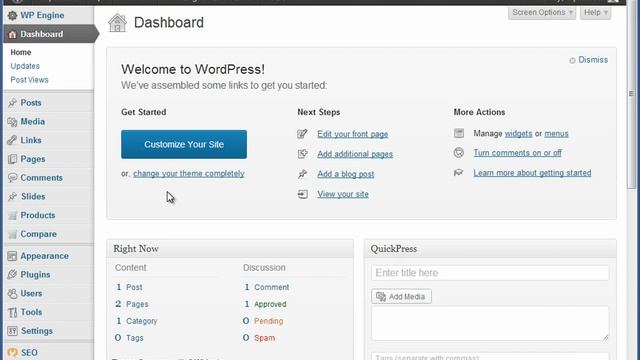
Task: Click the WP Engine gear icon
Action: pyautogui.click(x=12, y=16)
